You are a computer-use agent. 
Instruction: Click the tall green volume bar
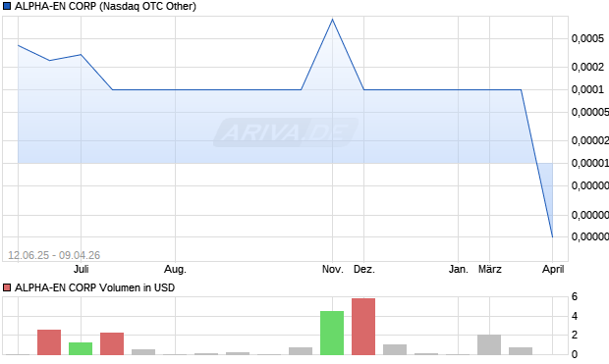[x=332, y=333]
